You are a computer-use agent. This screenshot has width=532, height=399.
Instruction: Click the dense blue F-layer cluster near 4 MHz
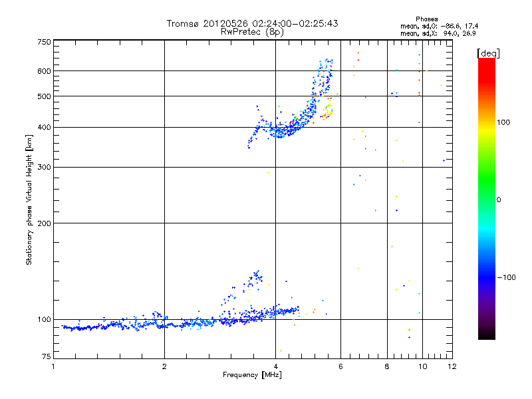(x=281, y=130)
